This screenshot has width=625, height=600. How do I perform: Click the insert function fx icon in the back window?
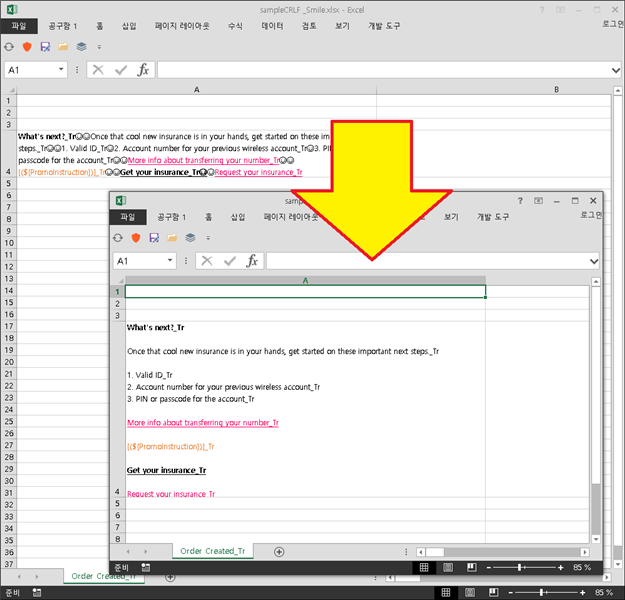pyautogui.click(x=143, y=70)
